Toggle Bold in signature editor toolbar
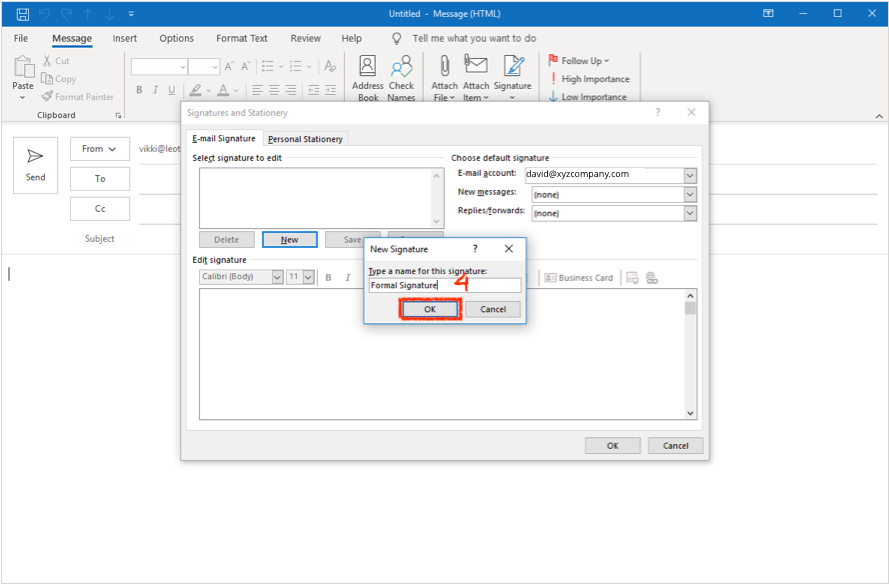Viewport: 889px width, 584px height. (327, 277)
